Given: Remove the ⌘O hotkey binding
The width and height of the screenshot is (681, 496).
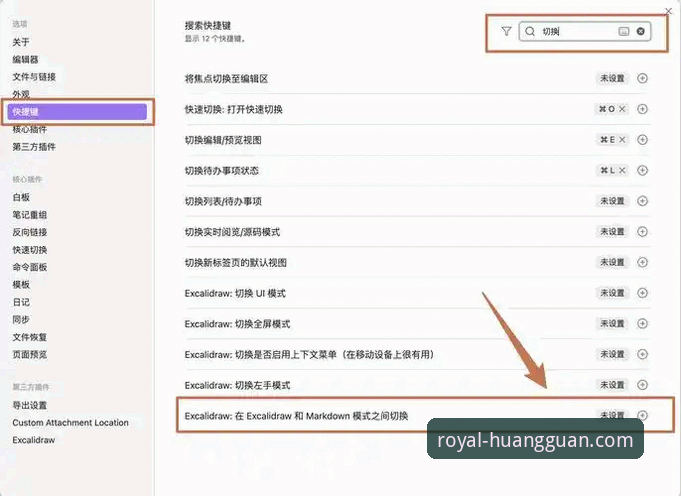Looking at the screenshot, I should pos(622,109).
